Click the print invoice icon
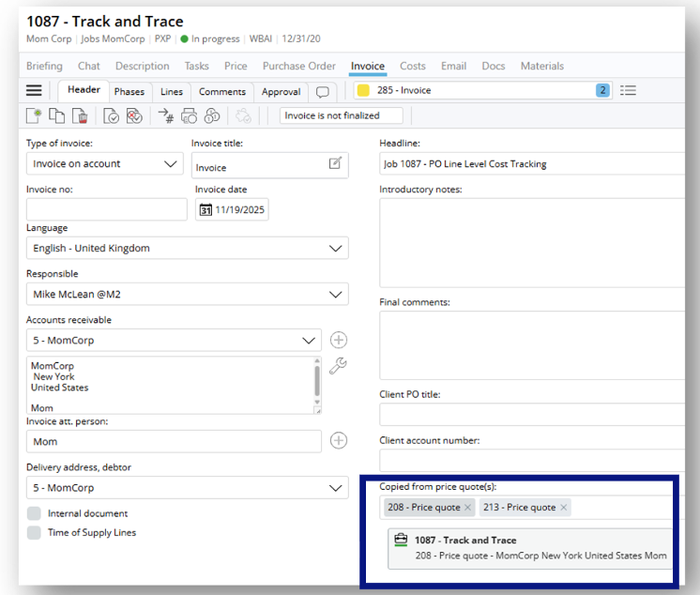 click(190, 116)
